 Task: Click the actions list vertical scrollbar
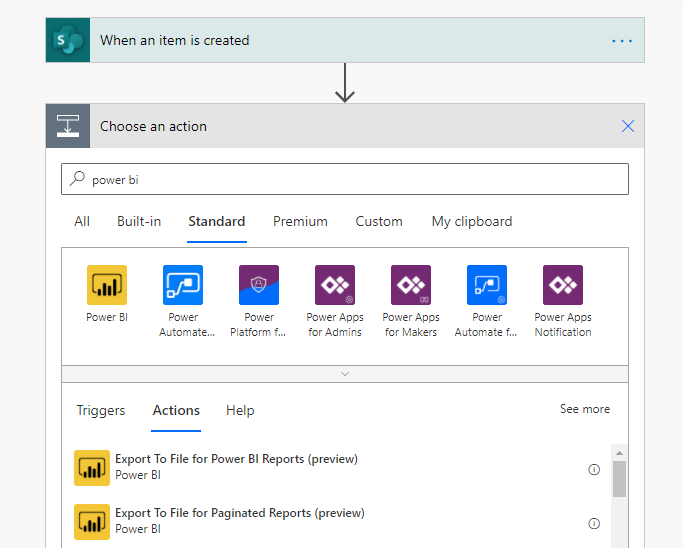pos(620,478)
